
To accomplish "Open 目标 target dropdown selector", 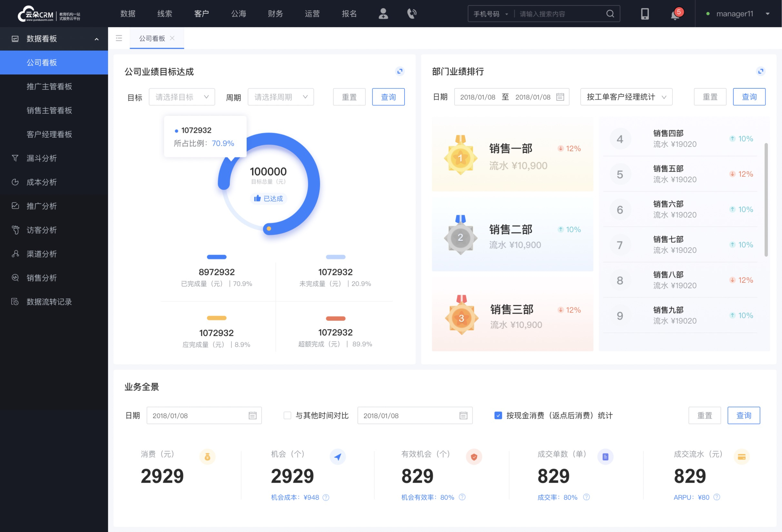I will point(181,97).
